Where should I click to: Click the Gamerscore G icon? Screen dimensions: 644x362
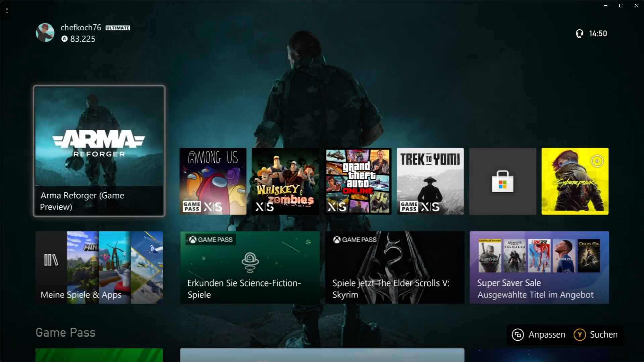pyautogui.click(x=64, y=39)
